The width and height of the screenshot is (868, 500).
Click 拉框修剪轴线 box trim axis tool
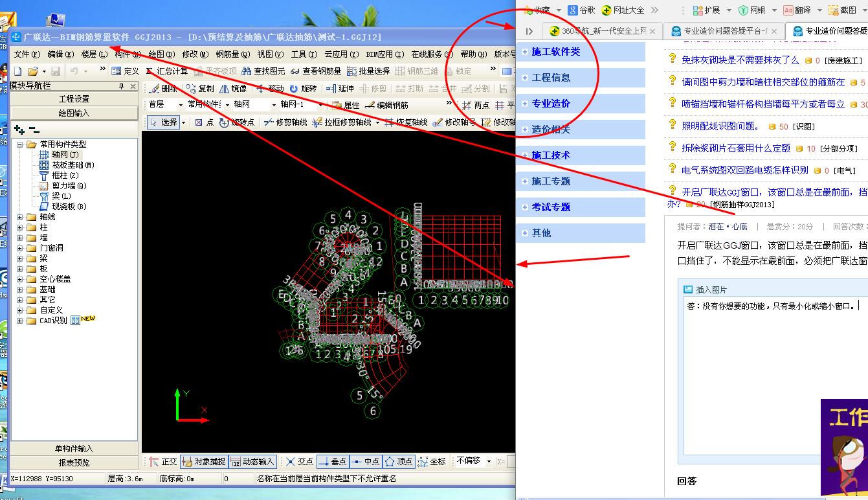click(342, 122)
